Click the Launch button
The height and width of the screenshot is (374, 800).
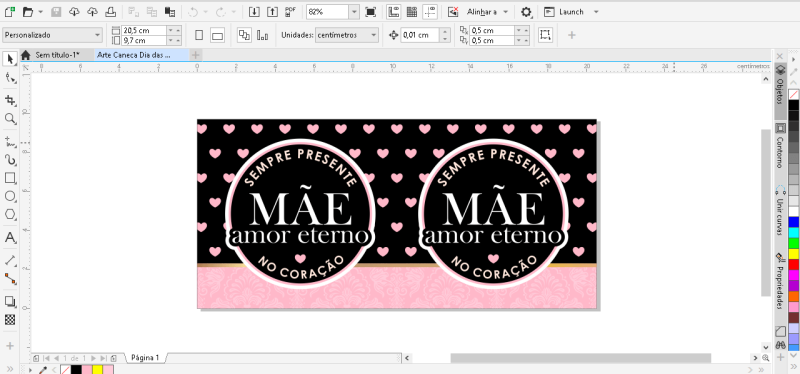click(x=564, y=11)
